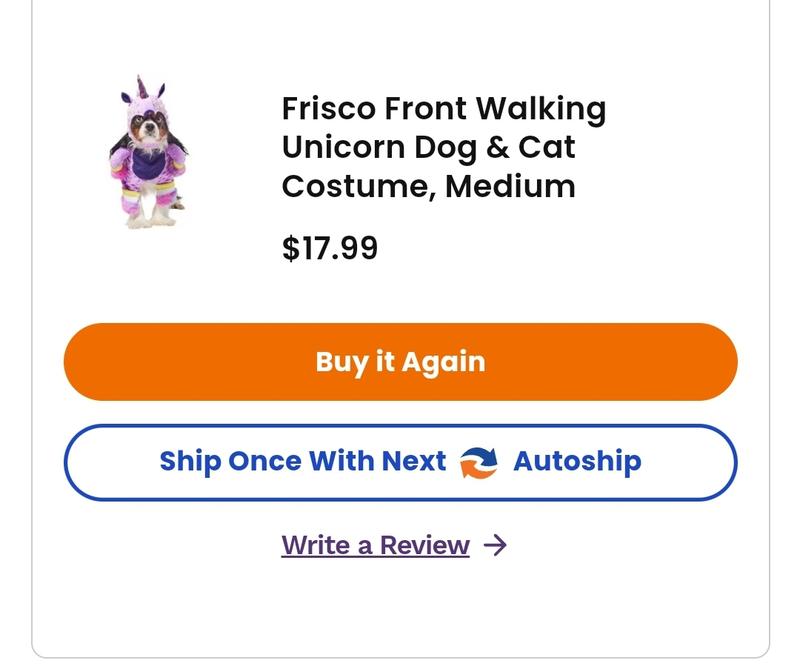Click Ship Once With Next Autoship
This screenshot has height=672, width=800.
(398, 461)
